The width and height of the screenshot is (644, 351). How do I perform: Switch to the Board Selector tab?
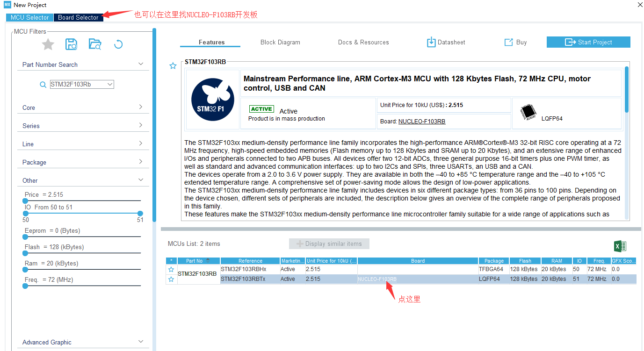(78, 17)
